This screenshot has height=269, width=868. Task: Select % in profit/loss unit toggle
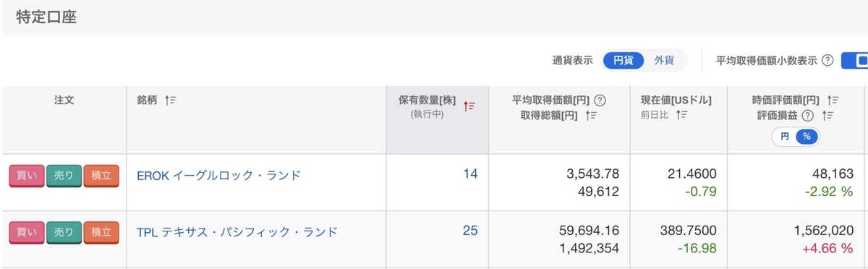(807, 136)
